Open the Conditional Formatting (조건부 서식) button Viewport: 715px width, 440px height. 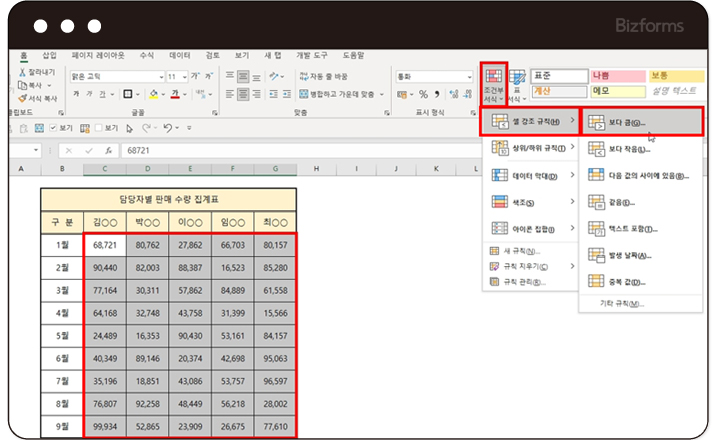[494, 82]
